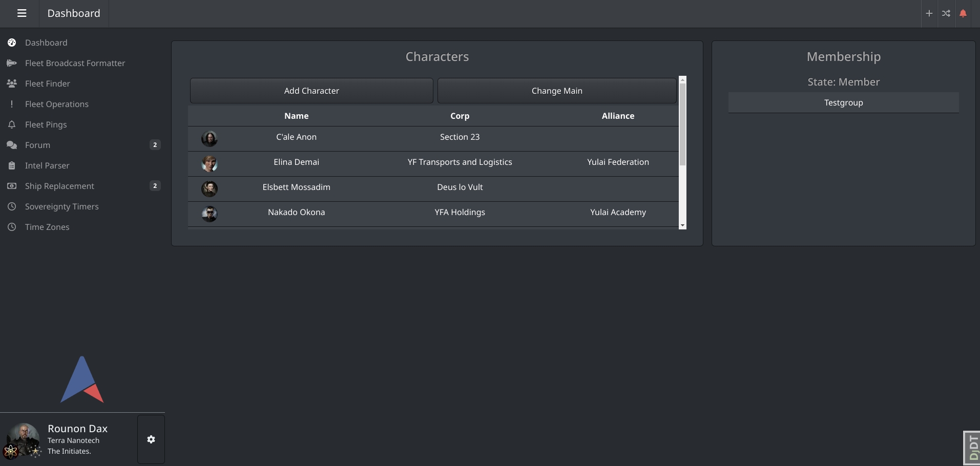The width and height of the screenshot is (980, 466).
Task: Click the down arrow on the Characters scrollbar
Action: [683, 225]
